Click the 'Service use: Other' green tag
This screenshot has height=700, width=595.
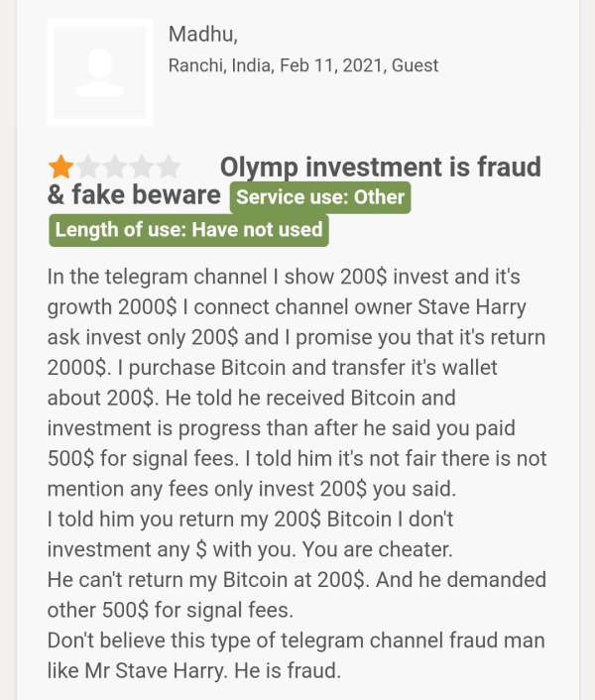point(320,197)
